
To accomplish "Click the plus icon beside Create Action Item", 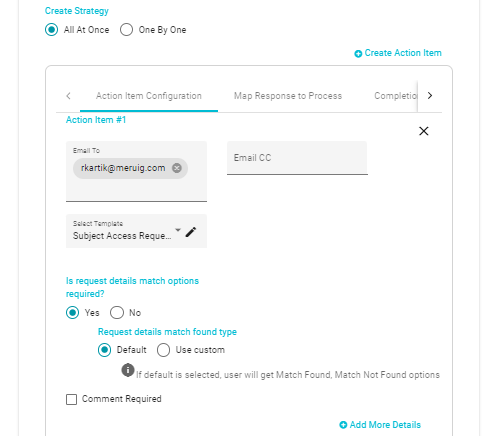I will 358,54.
